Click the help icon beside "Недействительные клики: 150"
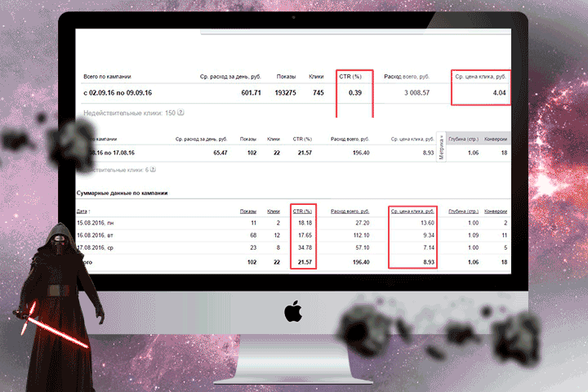The image size is (588, 392). click(180, 113)
